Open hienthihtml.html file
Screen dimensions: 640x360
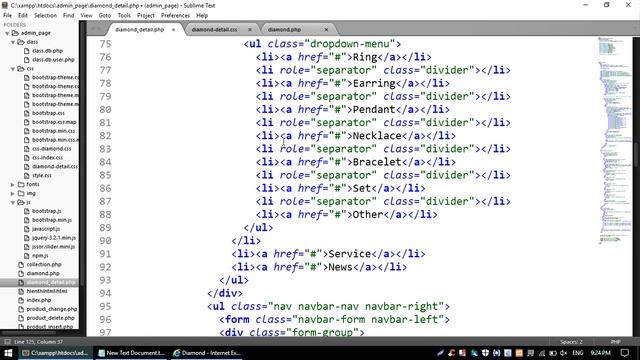[47, 291]
